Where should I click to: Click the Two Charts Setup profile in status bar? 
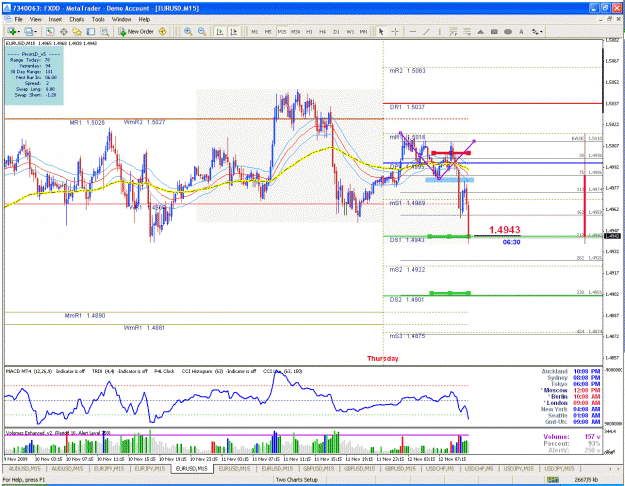297,480
